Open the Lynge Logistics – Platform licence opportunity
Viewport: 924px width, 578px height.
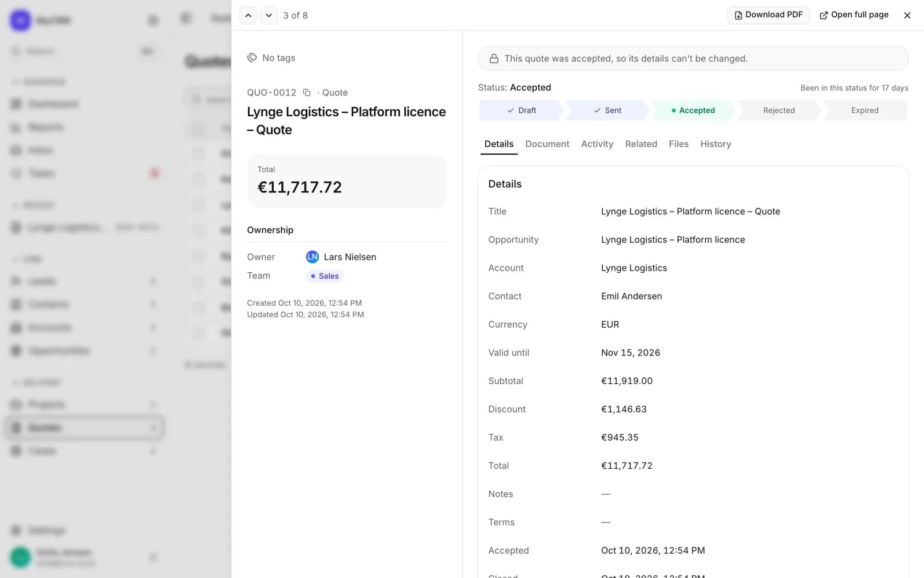pyautogui.click(x=673, y=240)
